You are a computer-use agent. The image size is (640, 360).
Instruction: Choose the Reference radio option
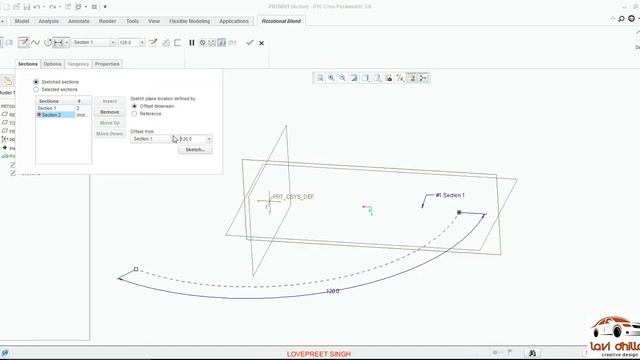pyautogui.click(x=134, y=114)
